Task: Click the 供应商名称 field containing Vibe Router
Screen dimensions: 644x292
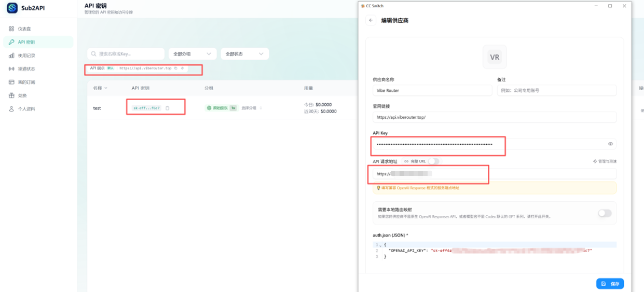Action: click(x=432, y=90)
